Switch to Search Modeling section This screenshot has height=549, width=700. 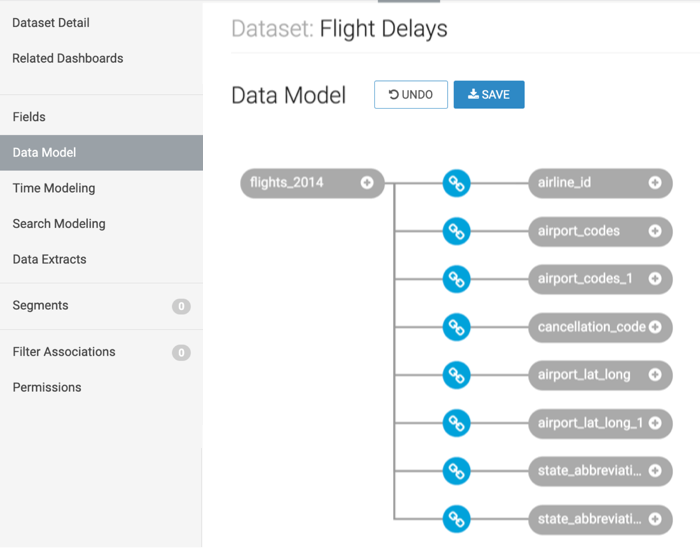(59, 224)
